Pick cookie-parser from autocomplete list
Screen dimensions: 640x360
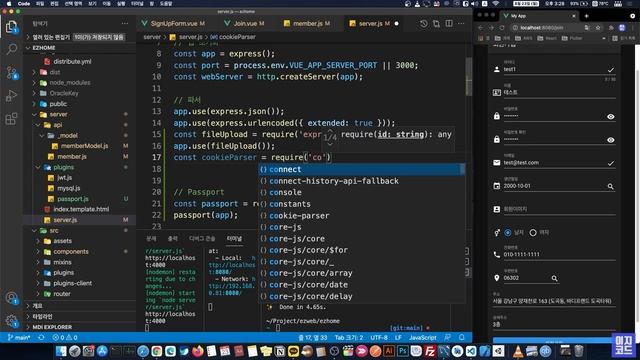coord(362,216)
